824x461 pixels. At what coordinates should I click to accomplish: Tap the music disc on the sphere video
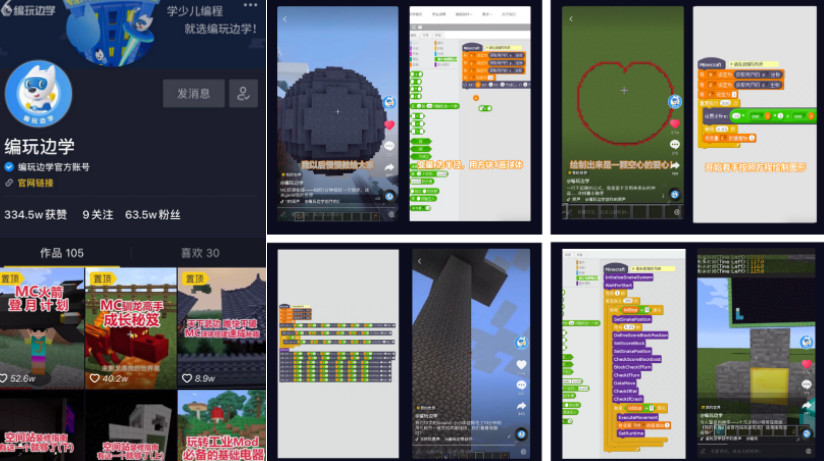tap(389, 196)
